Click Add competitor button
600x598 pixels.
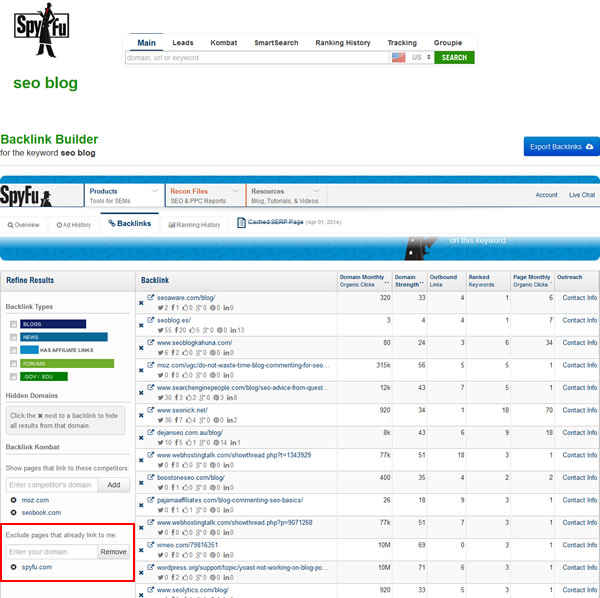[114, 485]
